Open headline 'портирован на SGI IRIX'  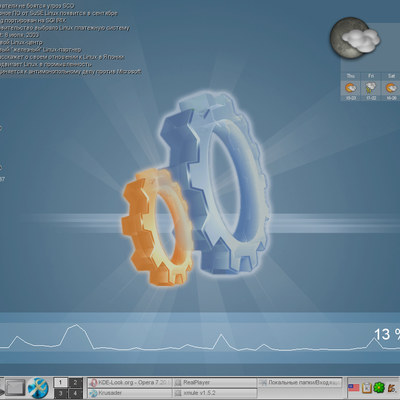pos(33,21)
